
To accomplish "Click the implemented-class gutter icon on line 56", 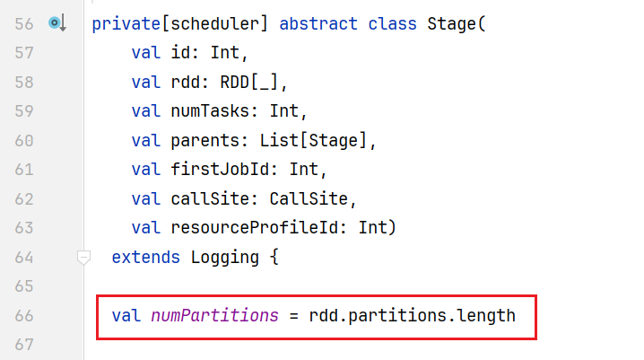I will point(57,23).
